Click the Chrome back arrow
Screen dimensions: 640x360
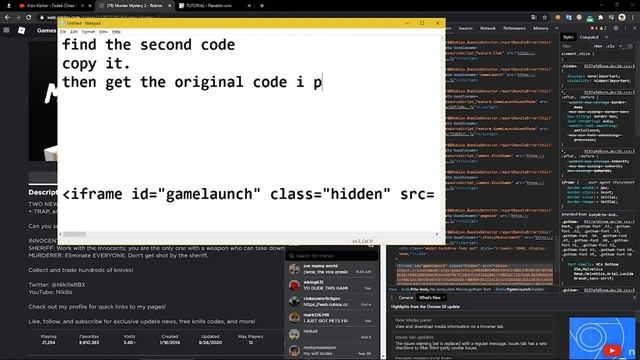point(7,17)
